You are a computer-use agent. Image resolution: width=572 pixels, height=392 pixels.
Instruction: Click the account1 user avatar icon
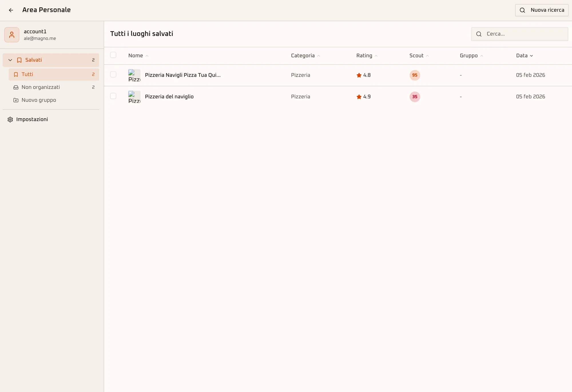coord(12,35)
